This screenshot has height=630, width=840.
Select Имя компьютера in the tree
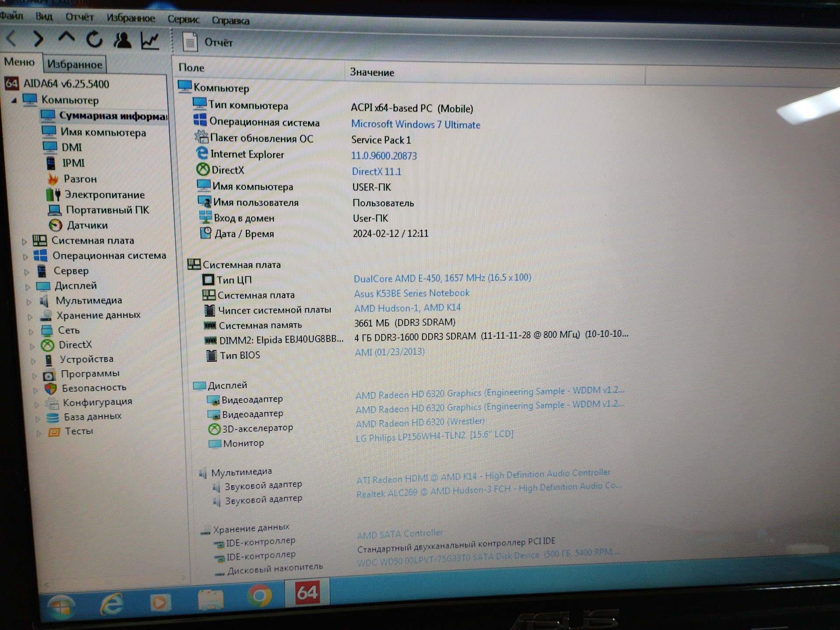click(x=103, y=132)
